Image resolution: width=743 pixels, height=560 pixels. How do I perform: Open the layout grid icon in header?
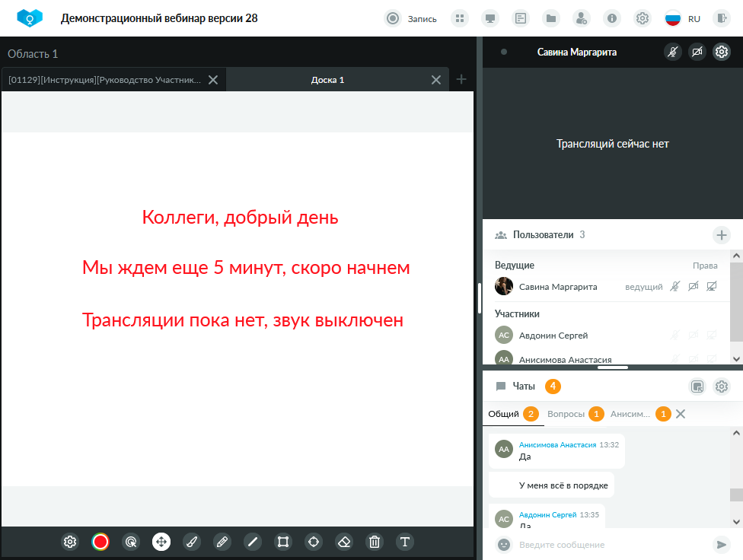459,18
